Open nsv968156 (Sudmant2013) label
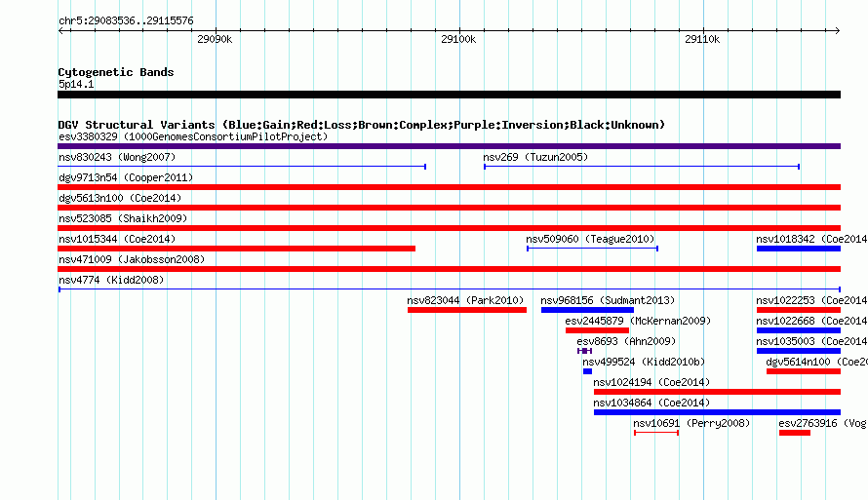Viewport: 868px width, 500px height. (x=608, y=300)
